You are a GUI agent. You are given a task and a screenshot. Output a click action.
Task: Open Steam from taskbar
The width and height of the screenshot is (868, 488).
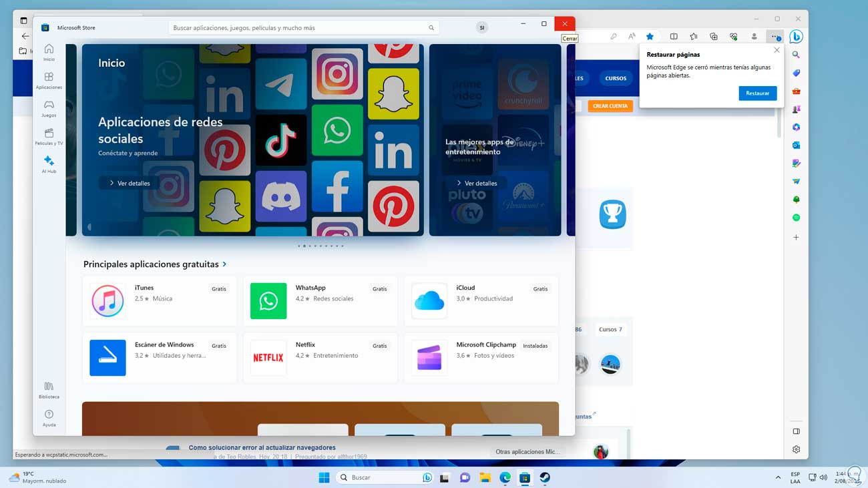545,477
